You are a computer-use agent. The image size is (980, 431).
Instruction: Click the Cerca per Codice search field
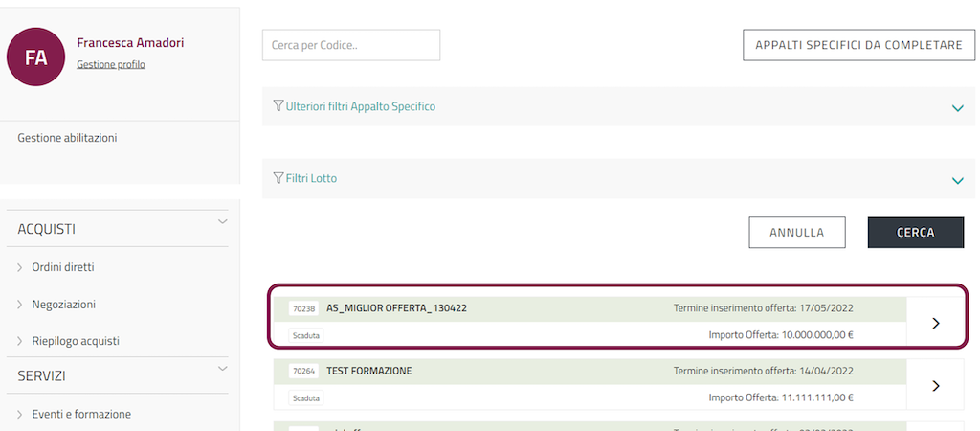350,45
